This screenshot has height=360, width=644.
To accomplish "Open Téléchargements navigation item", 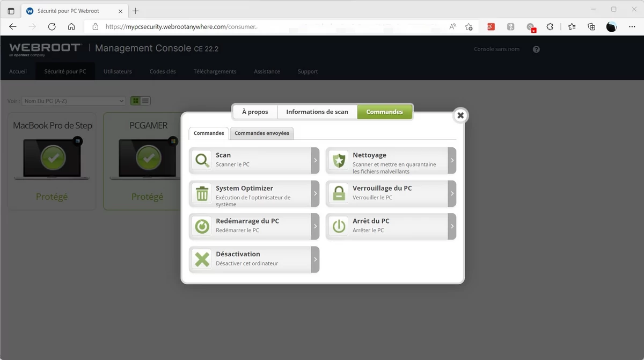I will (x=215, y=71).
